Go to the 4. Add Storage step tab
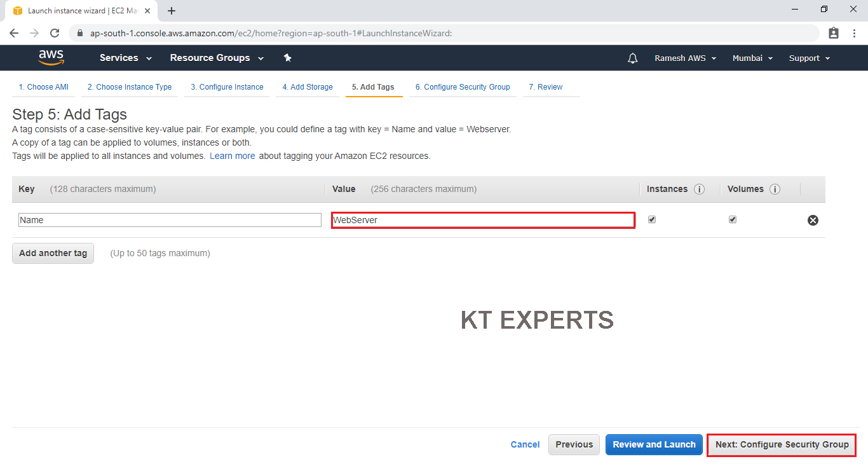The height and width of the screenshot is (466, 868). click(x=308, y=87)
